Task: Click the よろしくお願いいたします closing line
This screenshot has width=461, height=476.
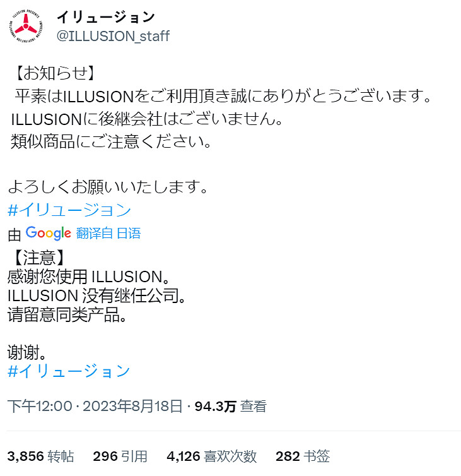Action: click(108, 187)
